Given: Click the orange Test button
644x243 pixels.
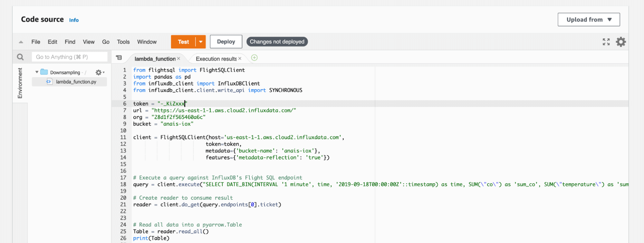Looking at the screenshot, I should (x=183, y=42).
